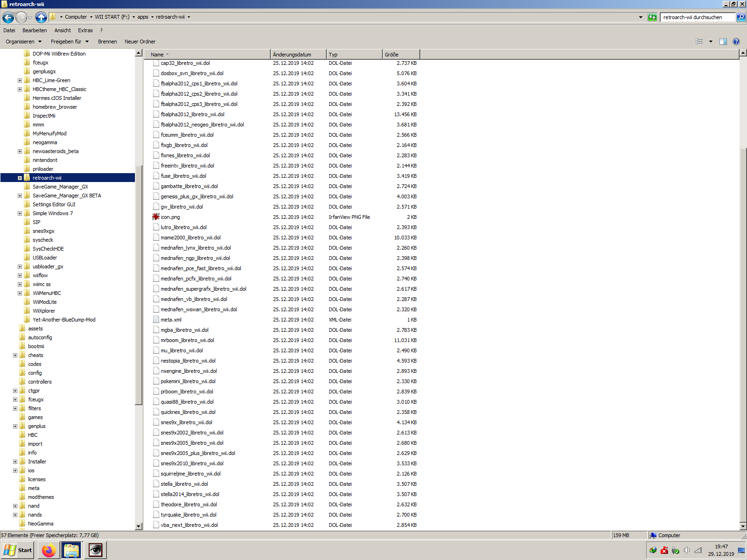This screenshot has width=747, height=560.
Task: Select Yet-Another-BlueDump-Mod folder in tree
Action: point(64,320)
